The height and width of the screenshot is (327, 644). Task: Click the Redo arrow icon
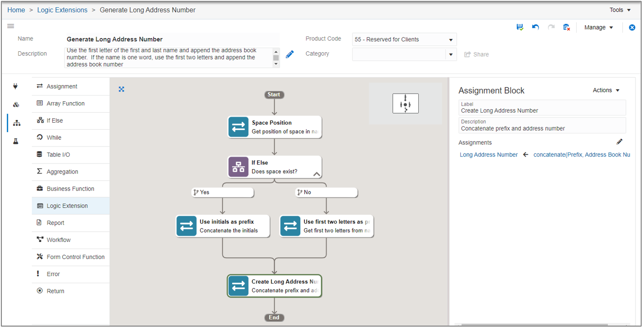551,28
